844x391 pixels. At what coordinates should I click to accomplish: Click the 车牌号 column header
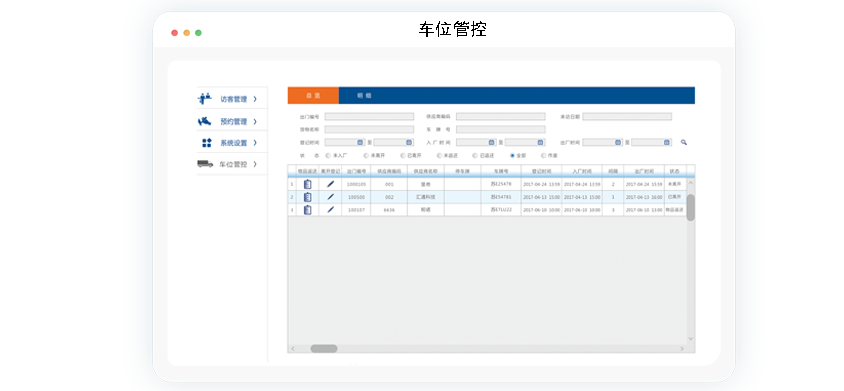pos(501,171)
